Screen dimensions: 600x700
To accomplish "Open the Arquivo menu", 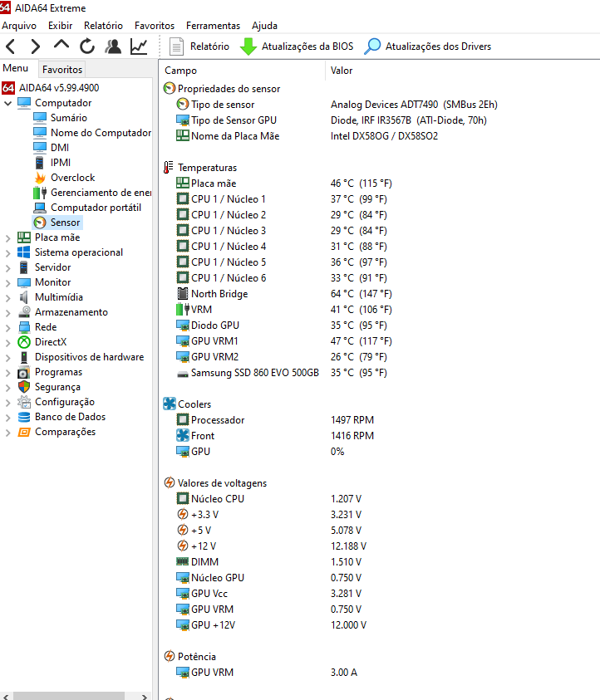I will [19, 26].
